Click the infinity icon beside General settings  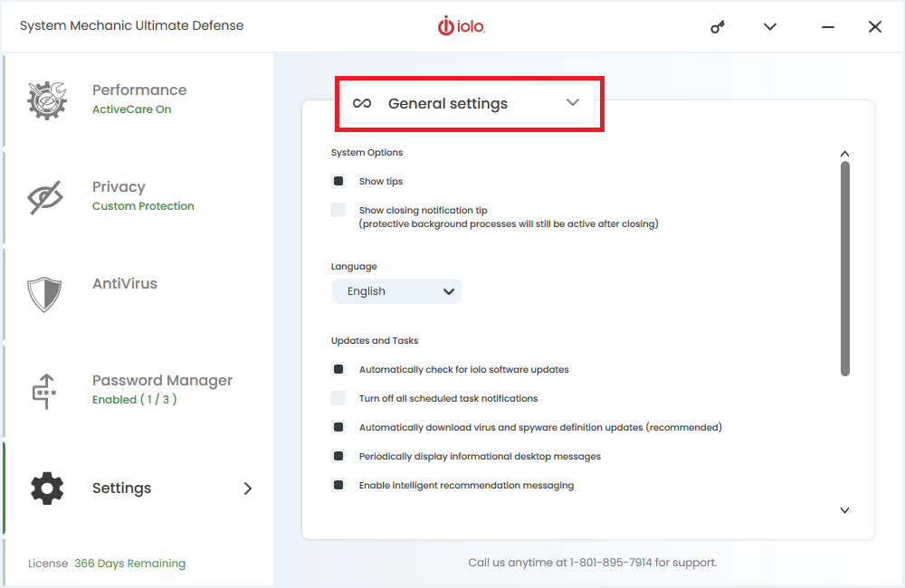362,103
